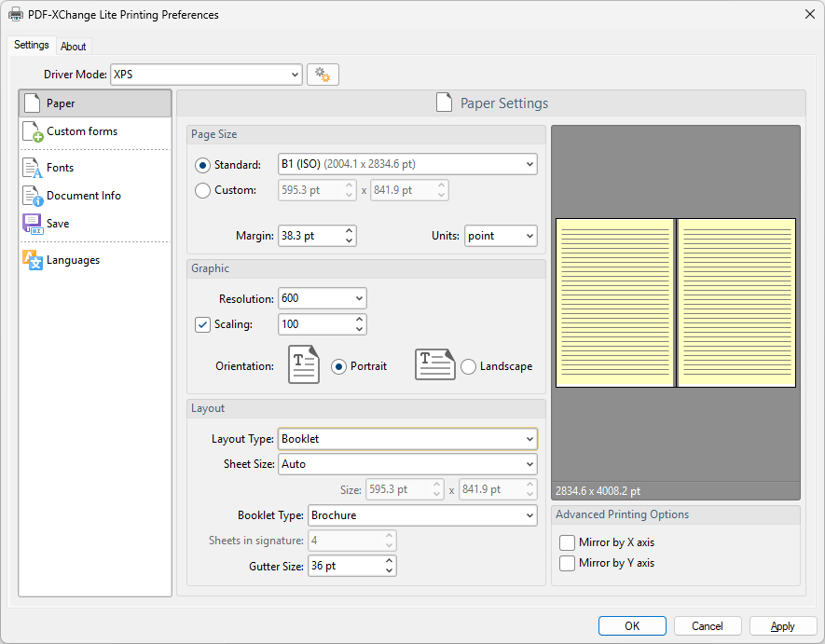This screenshot has width=825, height=644.
Task: Select the Settings tab
Action: tap(32, 46)
